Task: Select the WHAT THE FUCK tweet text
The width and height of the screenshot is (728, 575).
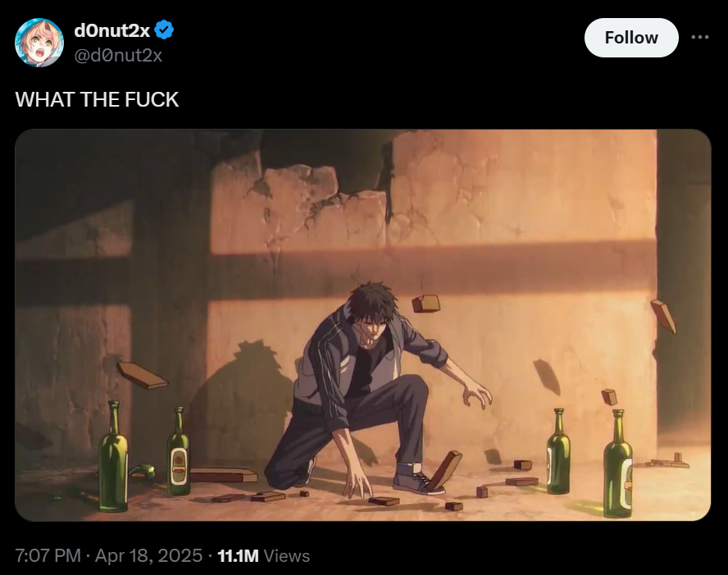Action: [x=97, y=99]
